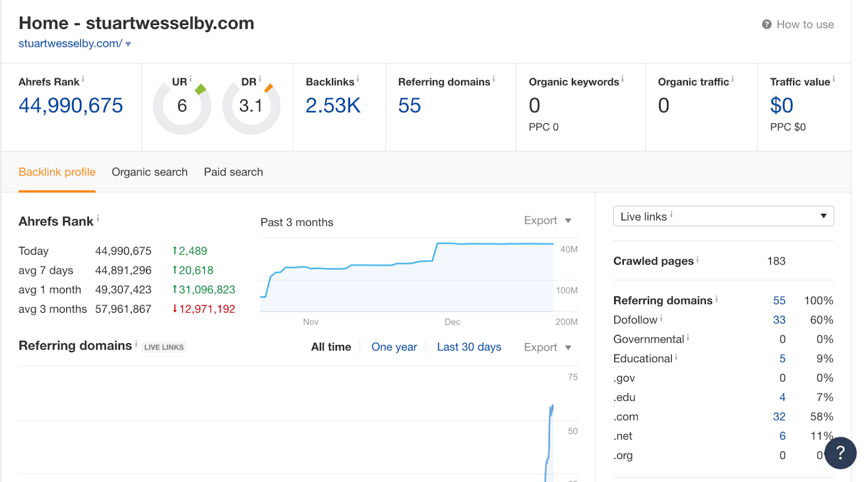This screenshot has height=482, width=868.
Task: Click the DR 3.1 gauge
Action: coord(251,106)
